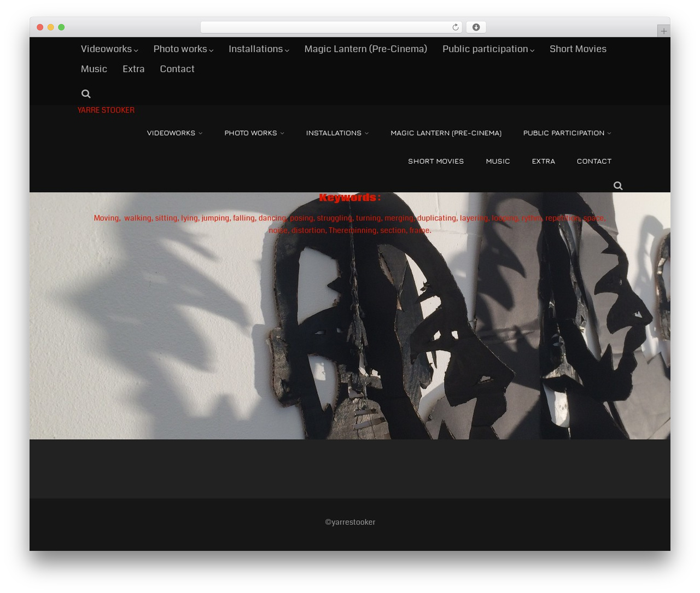Screen dimensions: 700x593
Task: Expand the top Photo works dropdown chevron
Action: point(211,50)
